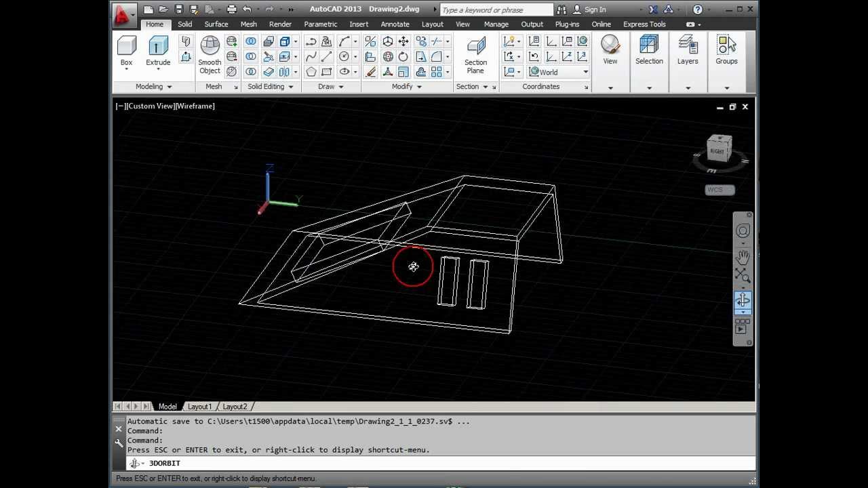Click the Rectangle tool in the Draw panel
This screenshot has width=868, height=488.
(326, 72)
